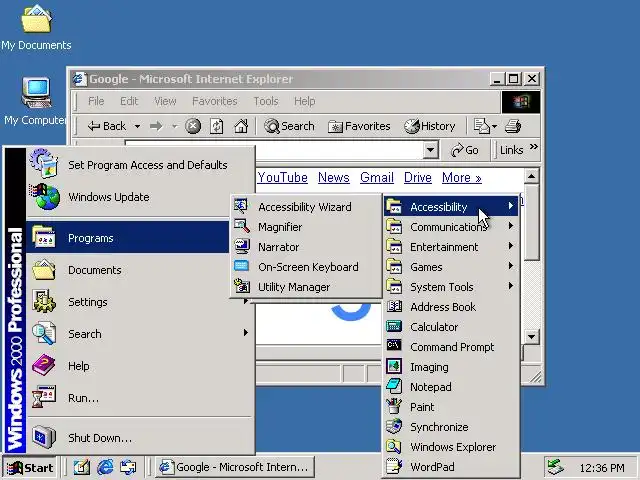640x480 pixels.
Task: Open the Mail toolbar dropdown arrow
Action: coord(494,126)
